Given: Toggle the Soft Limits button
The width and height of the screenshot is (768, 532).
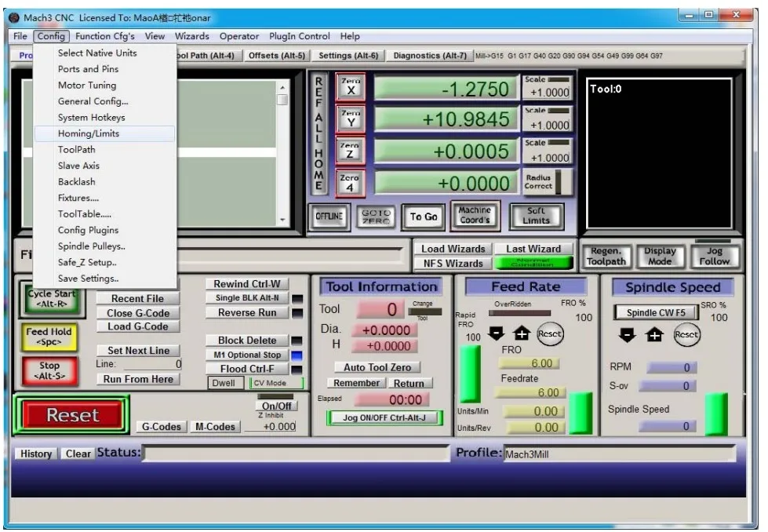Looking at the screenshot, I should click(x=536, y=216).
